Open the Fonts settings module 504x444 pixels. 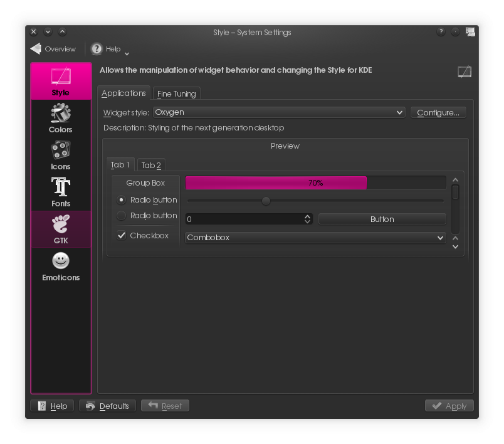(x=61, y=192)
